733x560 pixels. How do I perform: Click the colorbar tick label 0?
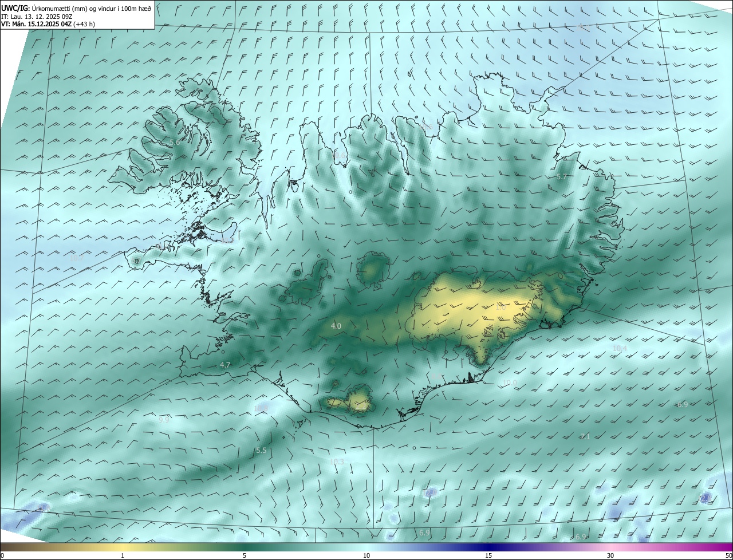(2, 555)
